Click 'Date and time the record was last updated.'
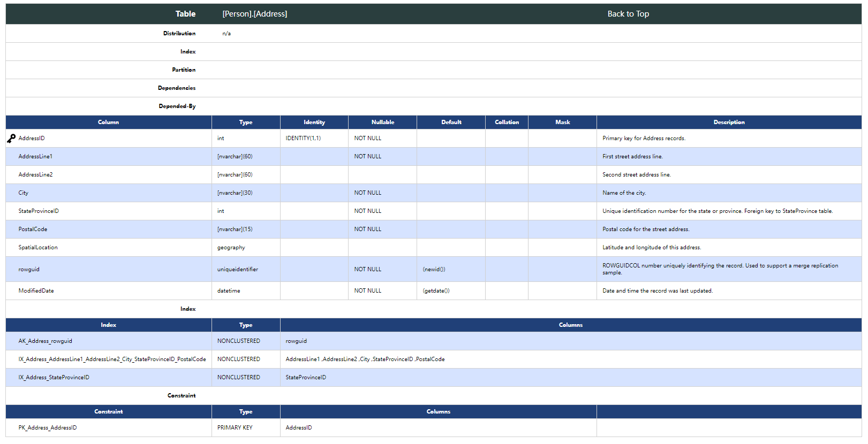The height and width of the screenshot is (444, 868). [658, 291]
